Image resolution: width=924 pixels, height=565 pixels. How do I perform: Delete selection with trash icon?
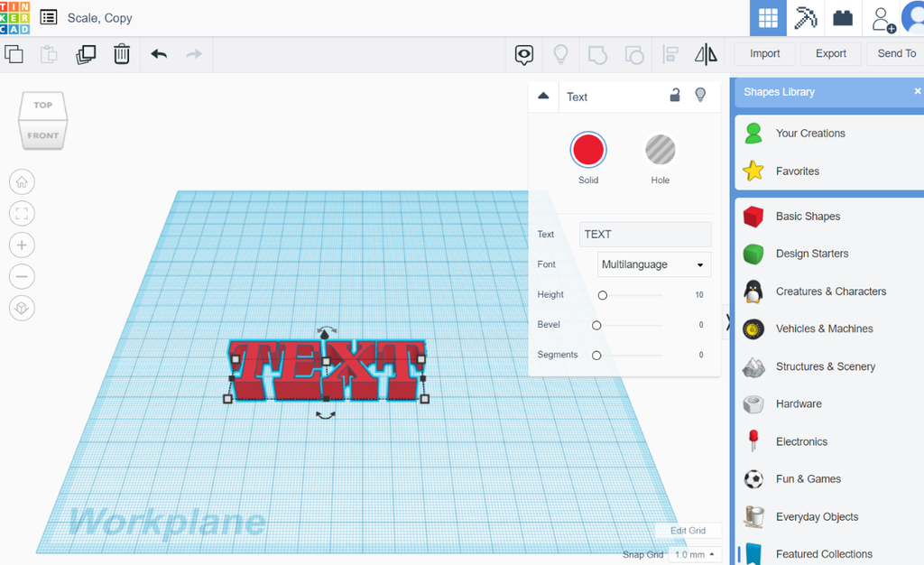click(122, 54)
